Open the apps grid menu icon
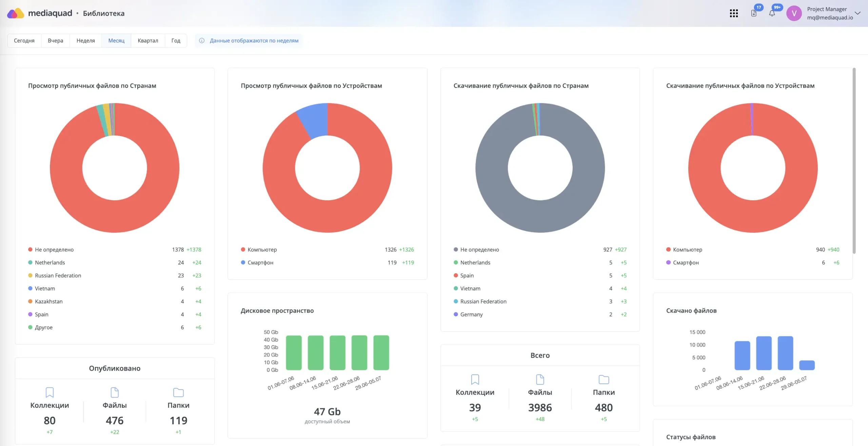The width and height of the screenshot is (868, 446). pos(734,13)
